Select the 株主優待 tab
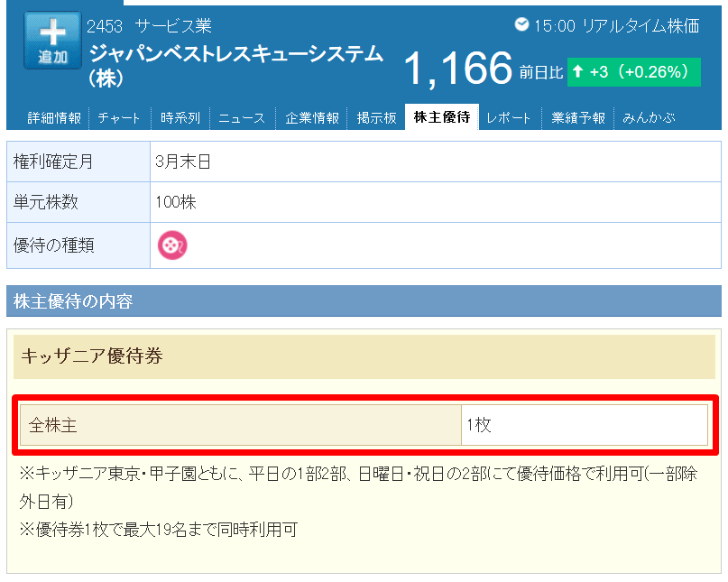The height and width of the screenshot is (582, 728). click(440, 117)
